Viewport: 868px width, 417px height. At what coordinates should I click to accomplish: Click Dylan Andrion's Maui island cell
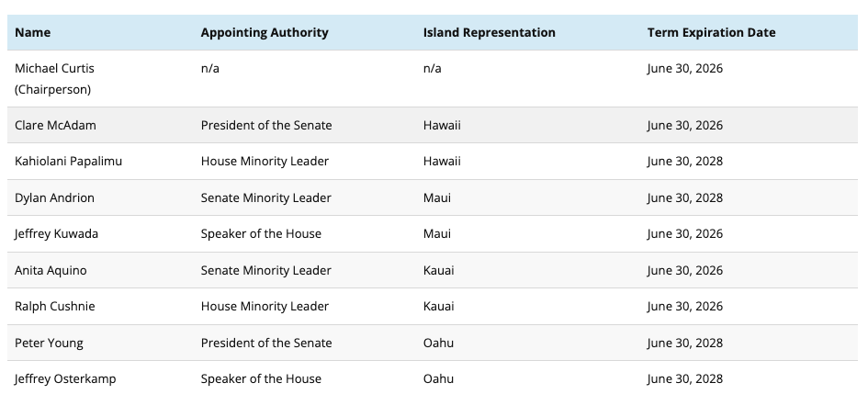point(437,197)
